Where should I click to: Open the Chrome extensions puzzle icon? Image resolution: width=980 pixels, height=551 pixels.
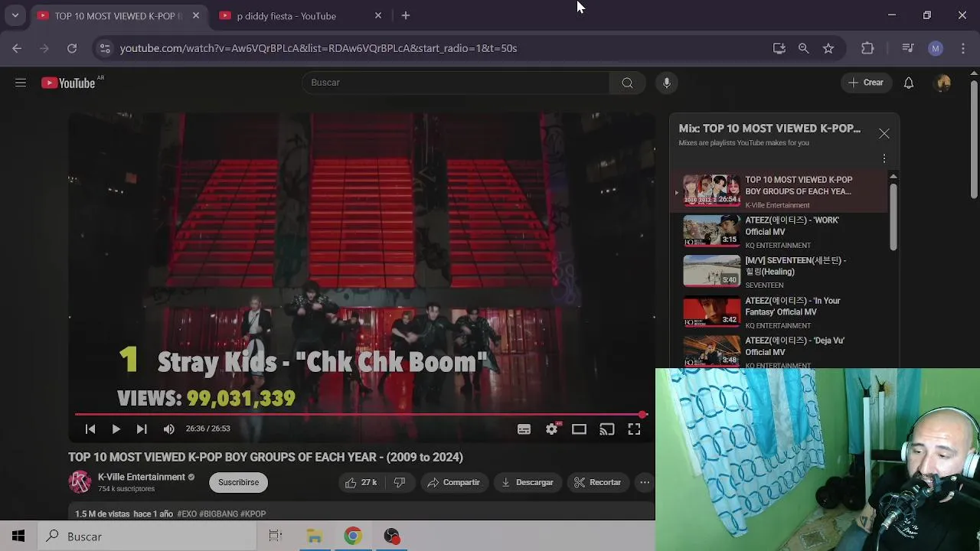[x=867, y=48]
